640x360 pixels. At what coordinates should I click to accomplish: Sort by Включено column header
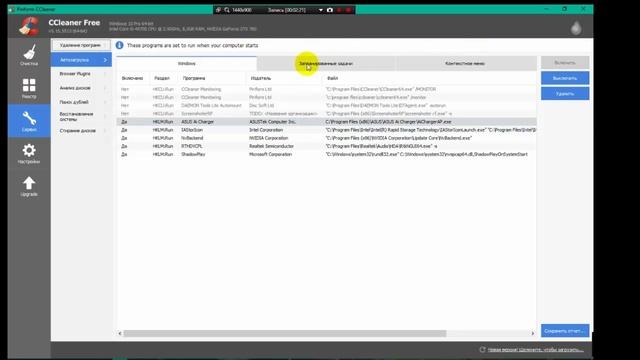click(132, 78)
